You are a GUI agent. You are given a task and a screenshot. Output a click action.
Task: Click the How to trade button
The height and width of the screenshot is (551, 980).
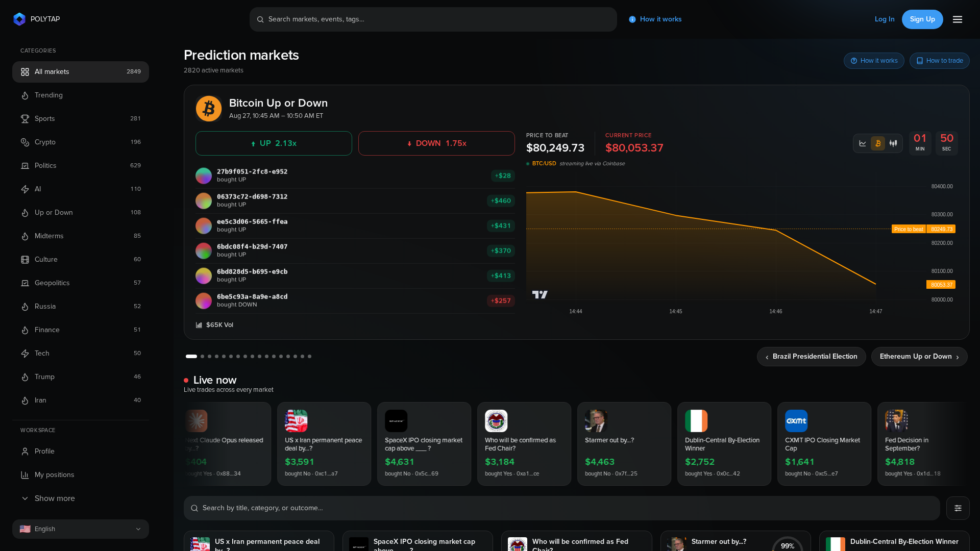pos(940,61)
